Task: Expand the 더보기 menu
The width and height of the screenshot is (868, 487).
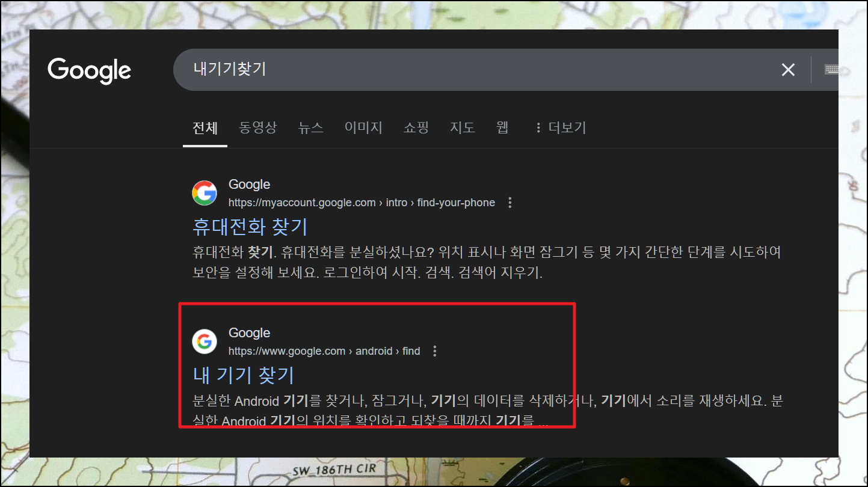Action: [560, 127]
